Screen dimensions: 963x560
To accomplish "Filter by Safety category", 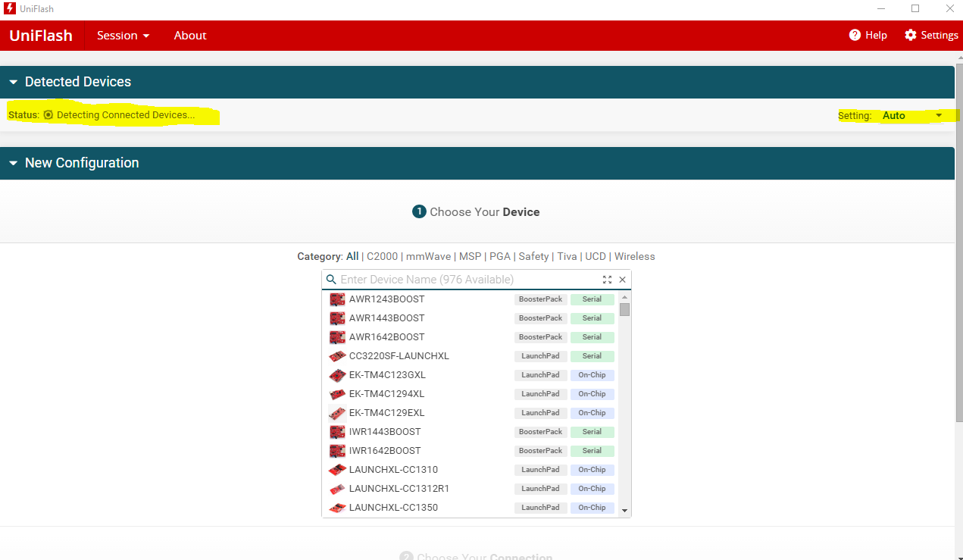I will point(534,256).
